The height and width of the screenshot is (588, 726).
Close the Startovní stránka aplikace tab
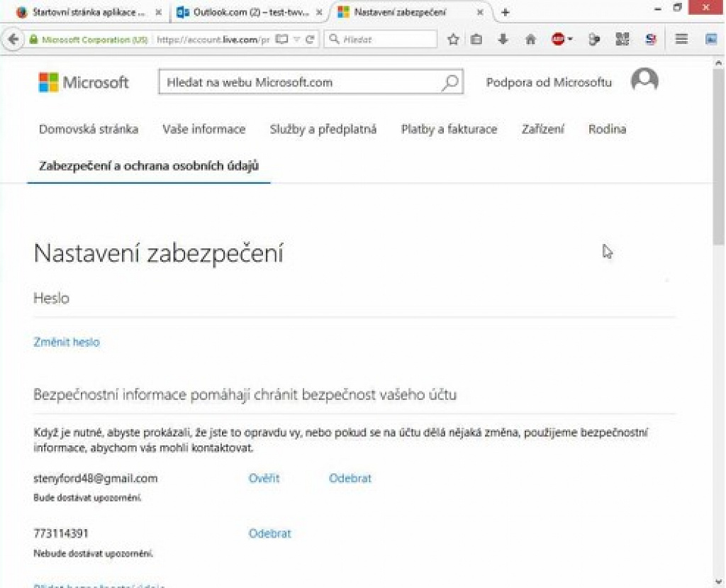coord(158,13)
